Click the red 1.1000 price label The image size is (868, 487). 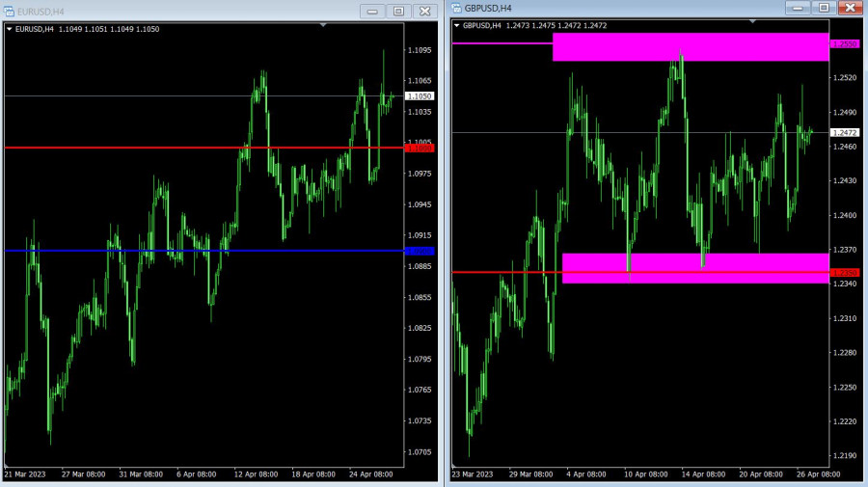[x=420, y=149]
